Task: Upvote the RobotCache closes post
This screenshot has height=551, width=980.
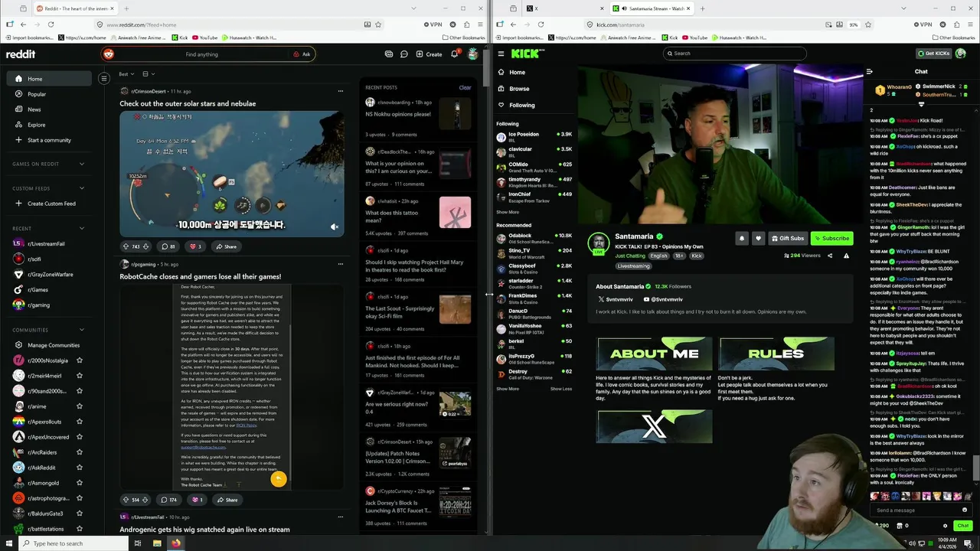Action: (126, 500)
